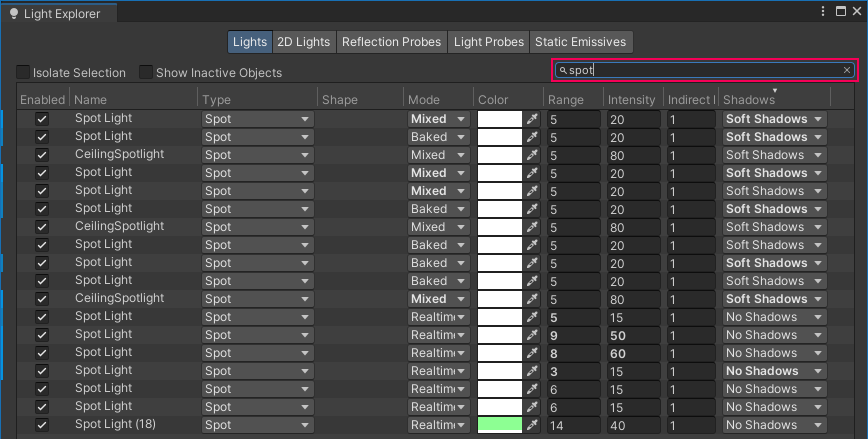The width and height of the screenshot is (868, 439).
Task: Enable the Isolate Selection checkbox
Action: (23, 72)
